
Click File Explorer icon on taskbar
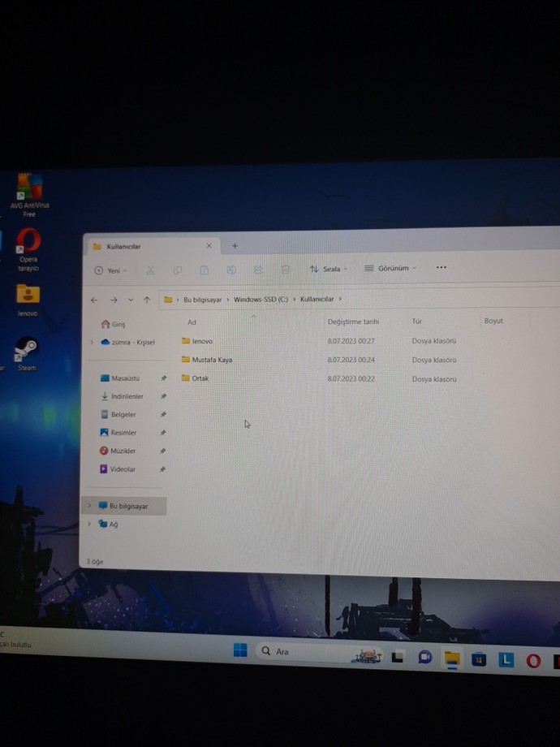[452, 658]
